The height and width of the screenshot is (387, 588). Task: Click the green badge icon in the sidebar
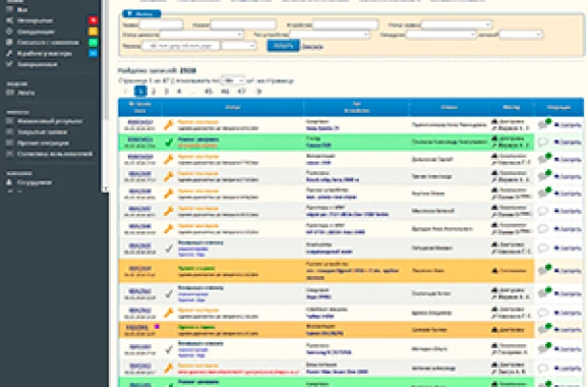[x=92, y=42]
